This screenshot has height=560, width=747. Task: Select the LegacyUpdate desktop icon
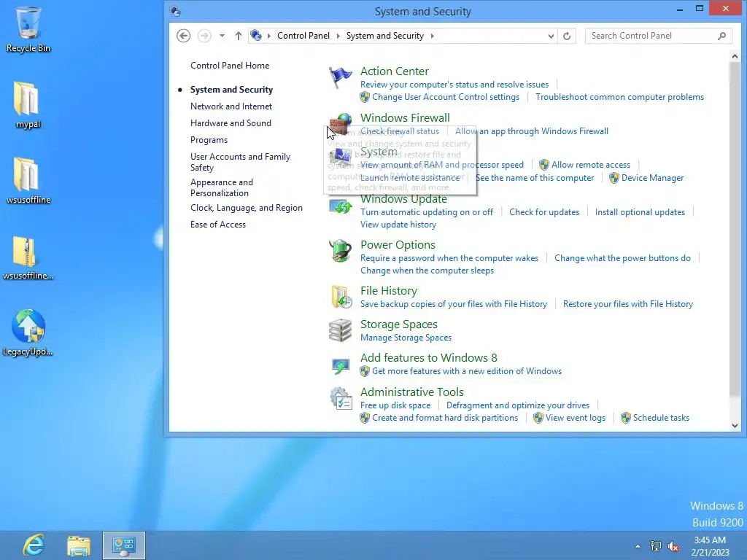(28, 332)
